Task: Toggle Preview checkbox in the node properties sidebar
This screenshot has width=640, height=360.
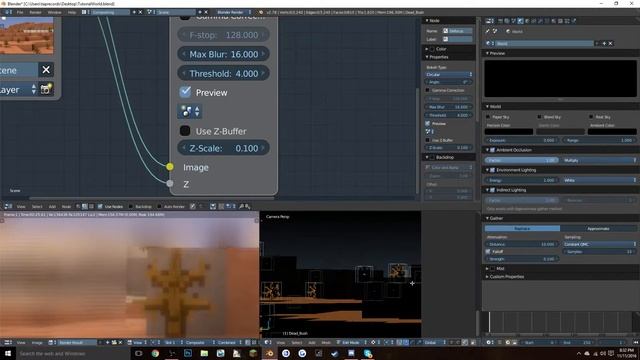Action: (428, 123)
